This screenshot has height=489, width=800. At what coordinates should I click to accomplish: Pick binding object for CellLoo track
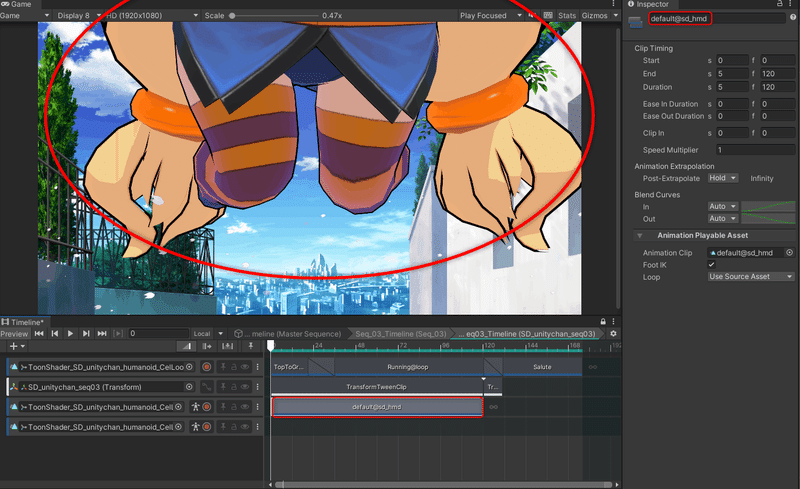click(x=189, y=366)
